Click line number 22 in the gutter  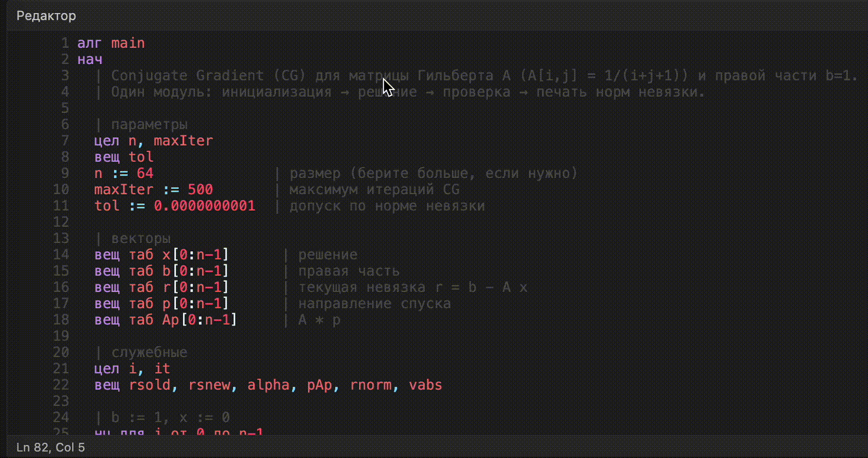(x=61, y=385)
